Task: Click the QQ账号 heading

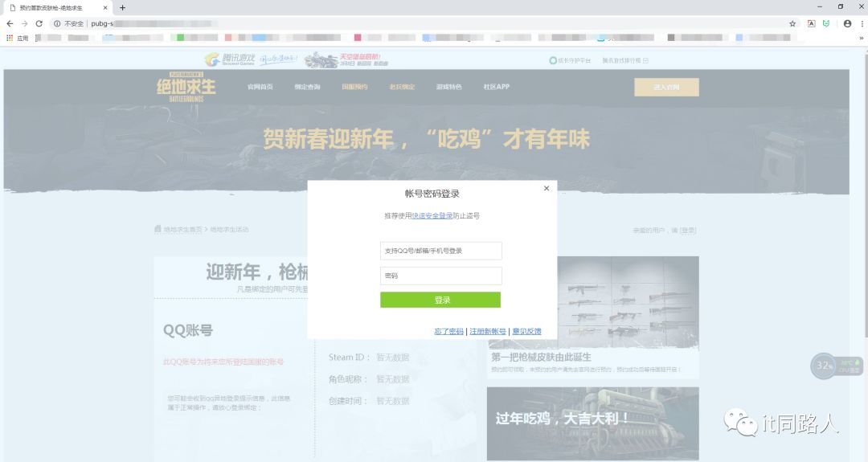Action: click(x=187, y=330)
